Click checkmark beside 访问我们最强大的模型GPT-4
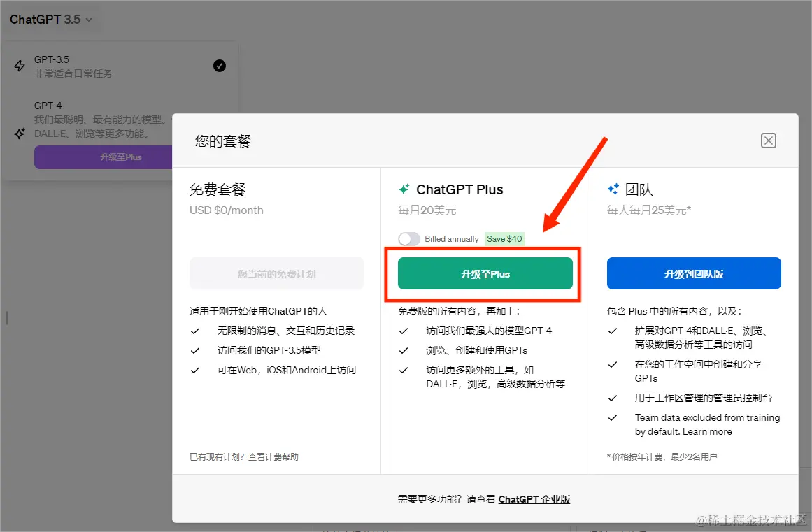This screenshot has width=812, height=532. (x=404, y=330)
